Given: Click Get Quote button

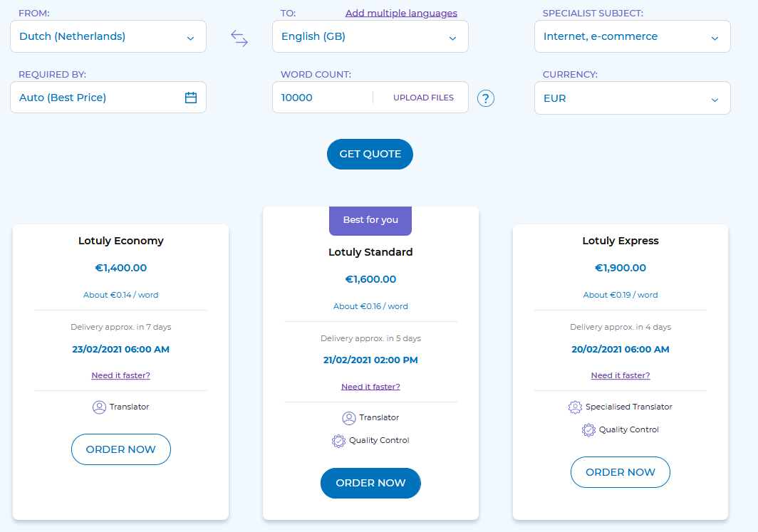Looking at the screenshot, I should pos(370,154).
